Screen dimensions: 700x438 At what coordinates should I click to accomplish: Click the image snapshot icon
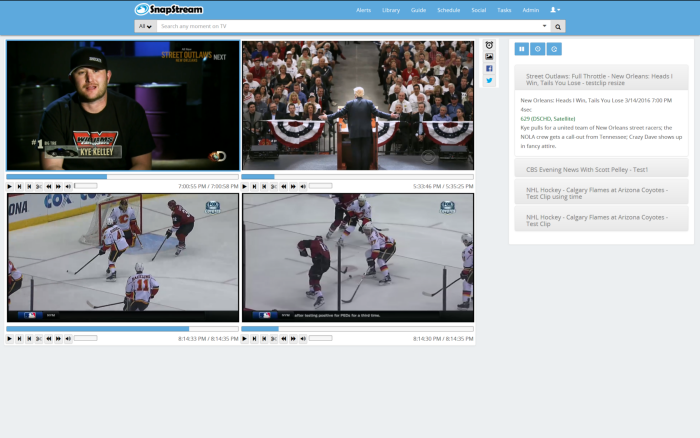tap(489, 57)
